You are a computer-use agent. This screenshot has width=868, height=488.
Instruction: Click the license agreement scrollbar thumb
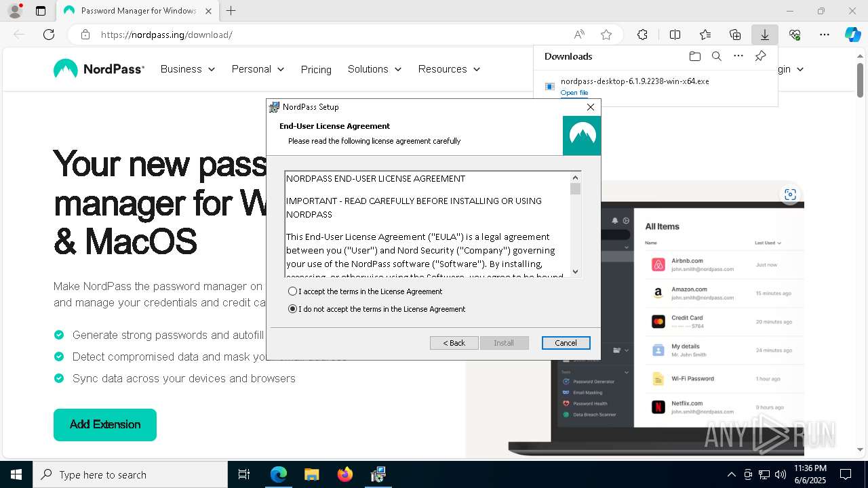(576, 189)
